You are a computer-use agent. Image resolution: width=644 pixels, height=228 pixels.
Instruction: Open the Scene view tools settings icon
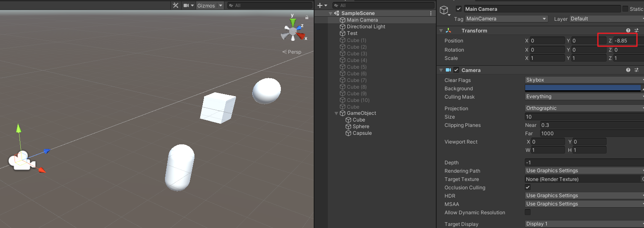[175, 5]
